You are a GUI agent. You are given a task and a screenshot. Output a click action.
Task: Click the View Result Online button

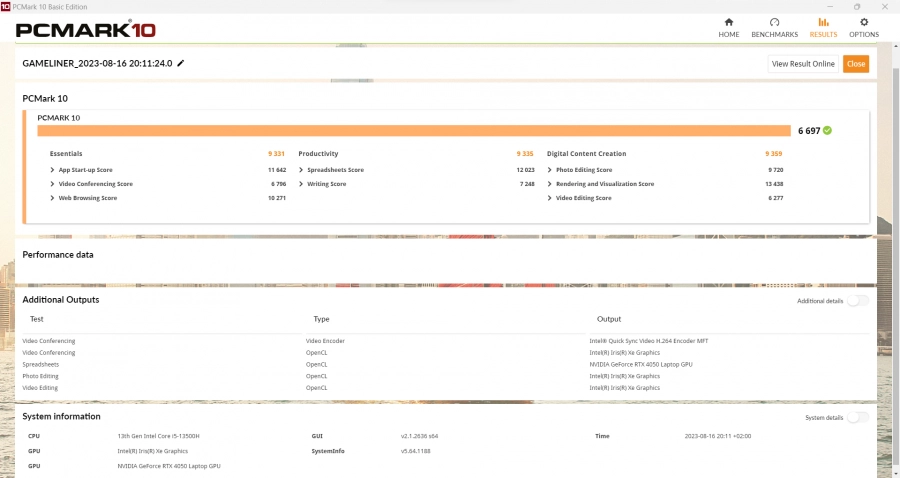pos(803,64)
